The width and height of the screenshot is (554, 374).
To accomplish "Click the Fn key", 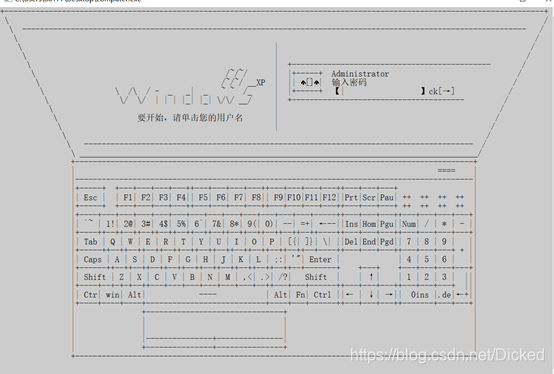I will (x=300, y=295).
